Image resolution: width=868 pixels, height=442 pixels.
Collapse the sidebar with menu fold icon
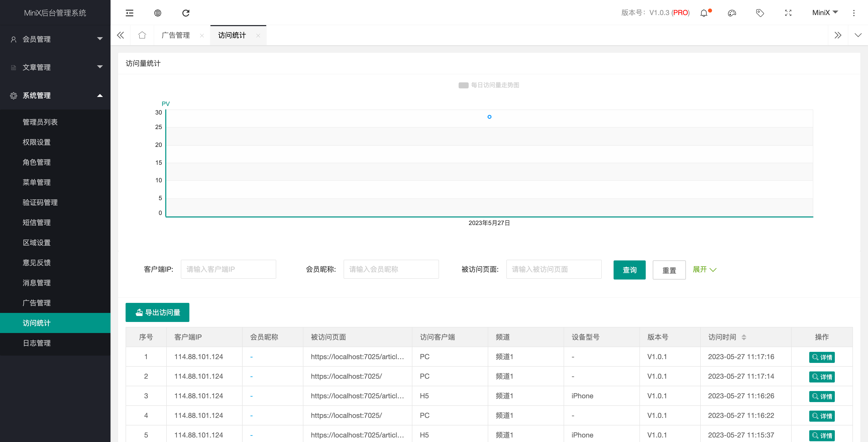tap(129, 13)
